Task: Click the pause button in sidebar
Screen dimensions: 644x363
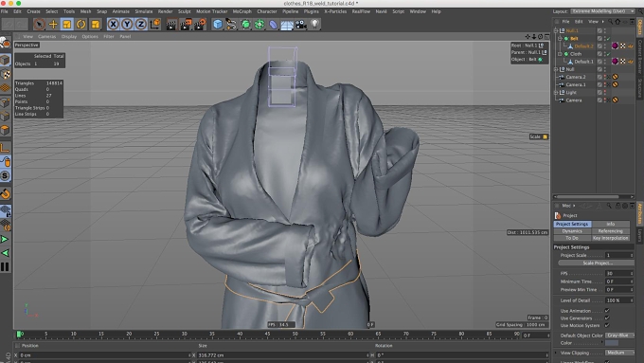Action: click(5, 267)
